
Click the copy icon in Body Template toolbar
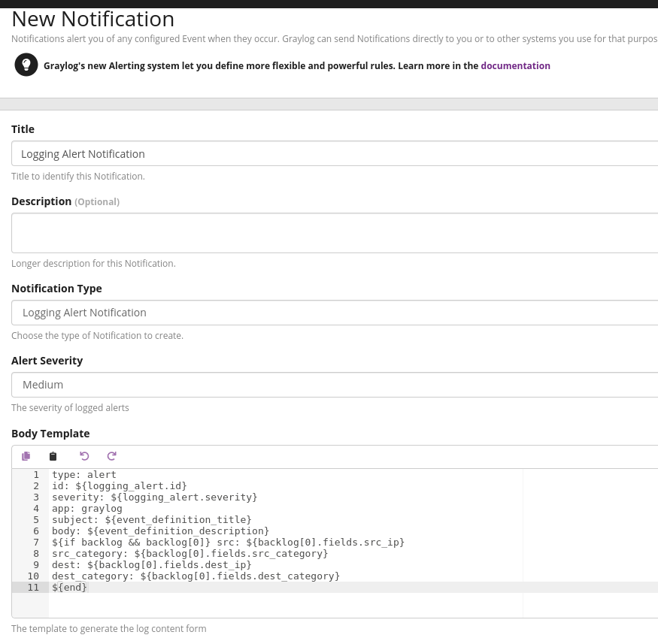point(26,456)
